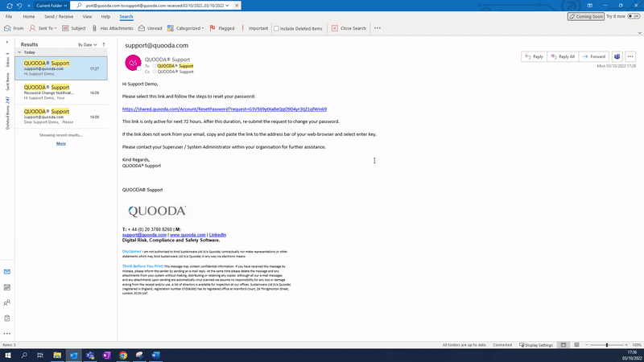Filter results by Subject
Image resolution: width=644 pixels, height=362 pixels.
pos(74,28)
